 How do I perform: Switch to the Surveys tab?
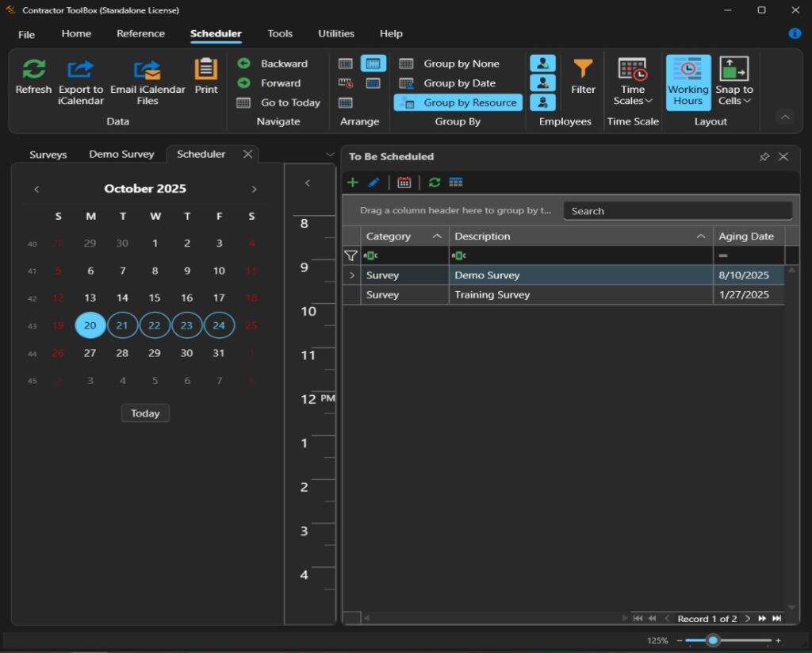[x=48, y=155]
